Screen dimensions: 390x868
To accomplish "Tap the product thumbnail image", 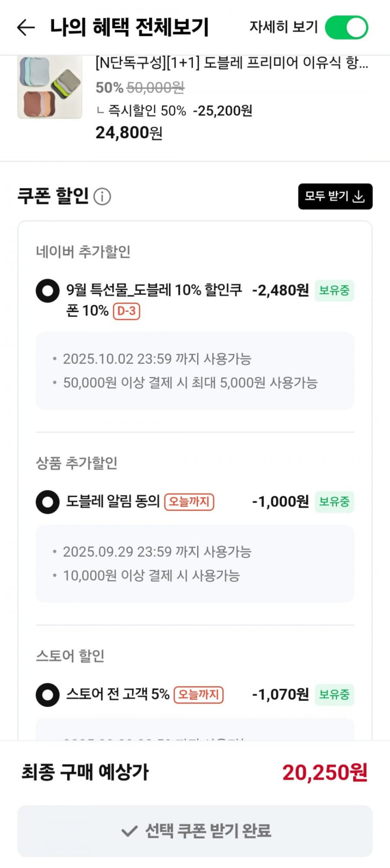I will [x=50, y=87].
